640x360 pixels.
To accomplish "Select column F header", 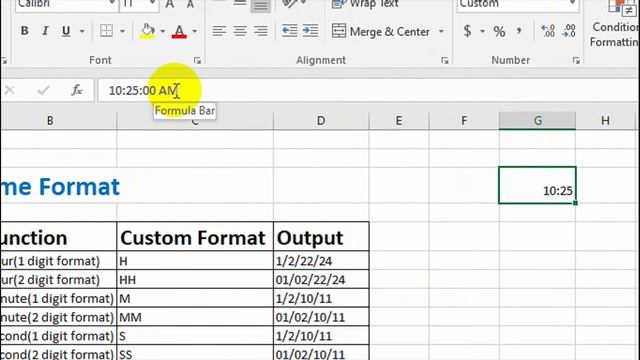I will [x=464, y=121].
